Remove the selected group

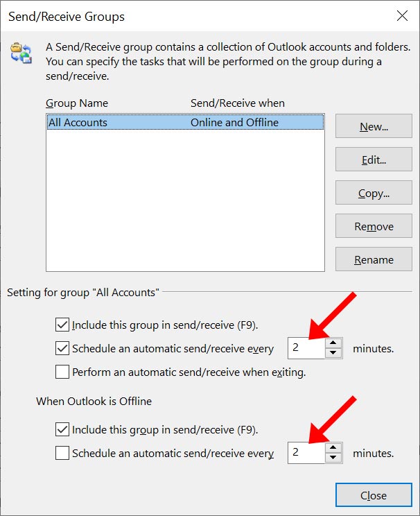click(x=374, y=226)
